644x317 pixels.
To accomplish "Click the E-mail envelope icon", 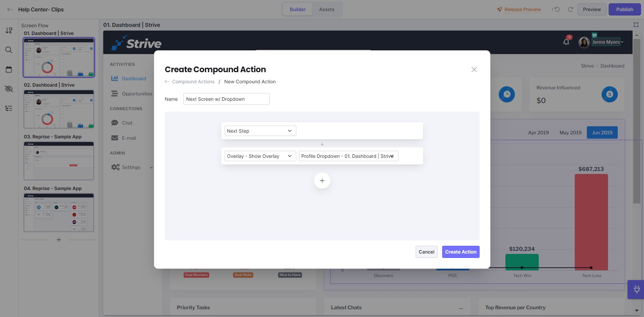I will click(115, 138).
